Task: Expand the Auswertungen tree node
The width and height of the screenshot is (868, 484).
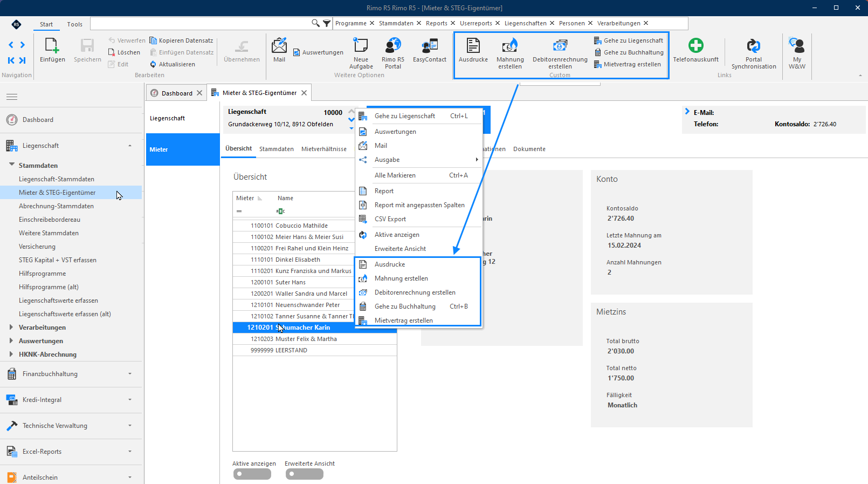Action: point(11,340)
